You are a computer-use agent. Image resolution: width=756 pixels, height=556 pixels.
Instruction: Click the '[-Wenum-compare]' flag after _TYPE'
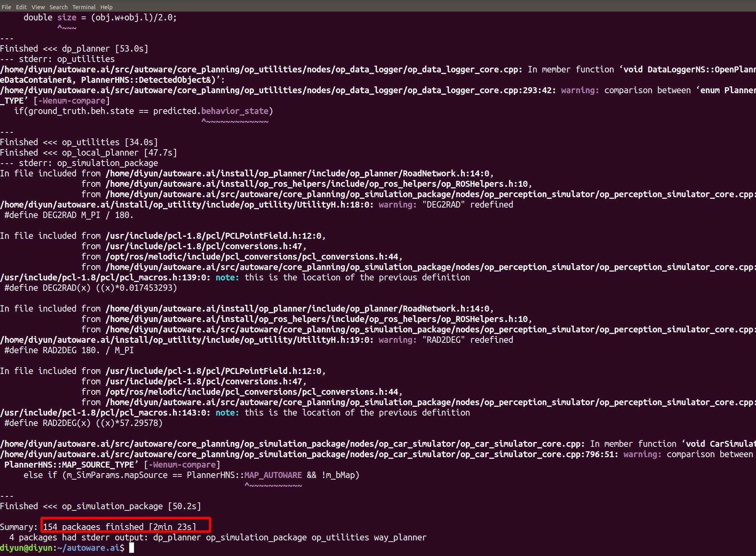[x=72, y=101]
